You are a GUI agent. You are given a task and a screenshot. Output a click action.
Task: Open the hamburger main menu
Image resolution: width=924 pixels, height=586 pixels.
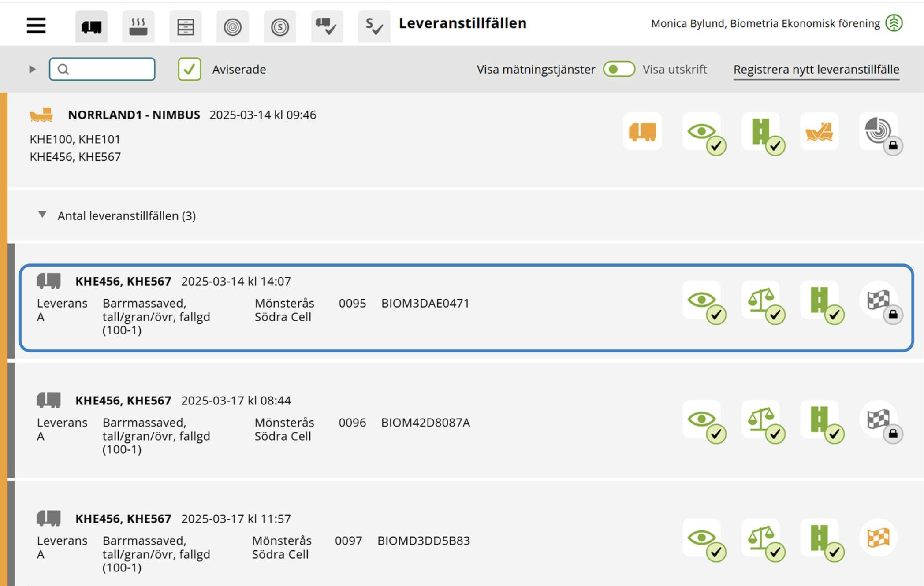36,26
